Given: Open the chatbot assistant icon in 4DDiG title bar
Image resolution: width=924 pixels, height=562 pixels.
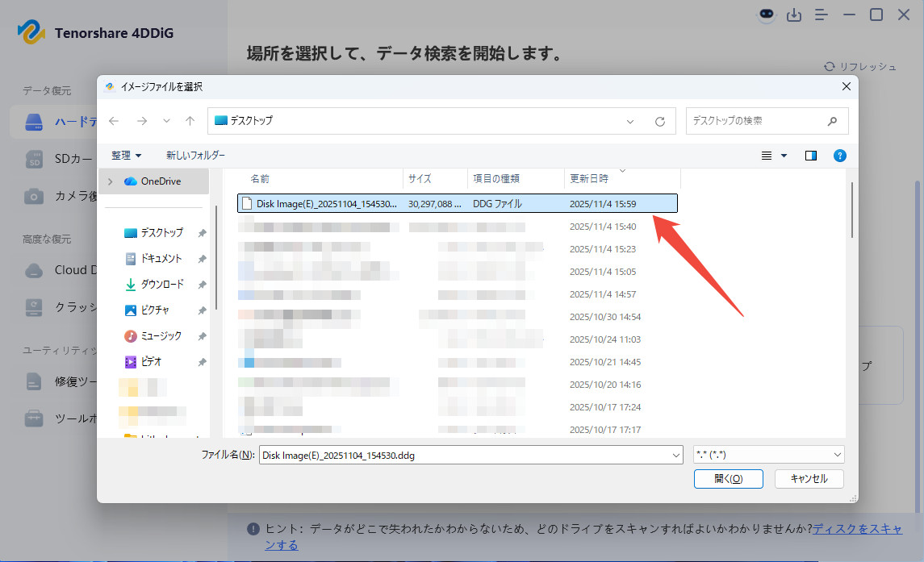Looking at the screenshot, I should tap(766, 15).
